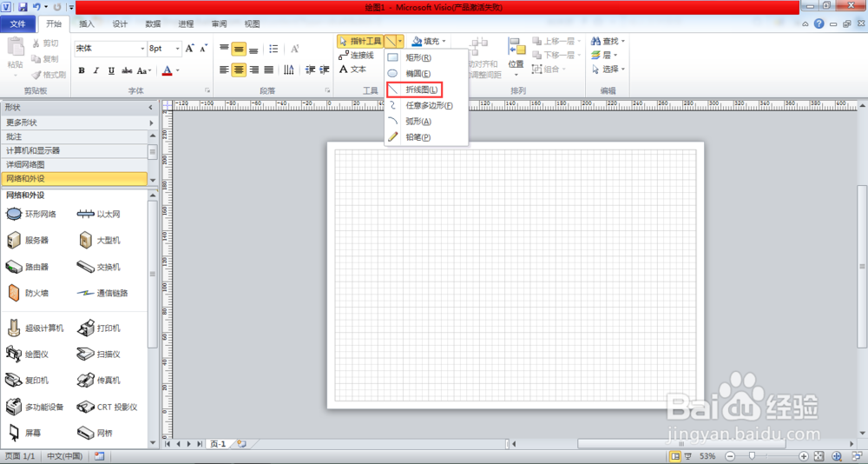Toggle Underline formatting
The height and width of the screenshot is (464, 868).
tap(111, 70)
